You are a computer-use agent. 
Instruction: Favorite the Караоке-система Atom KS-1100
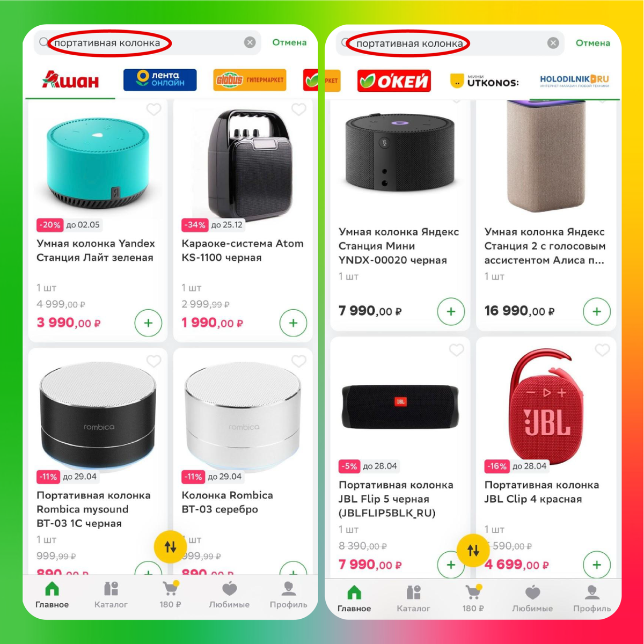[x=299, y=109]
